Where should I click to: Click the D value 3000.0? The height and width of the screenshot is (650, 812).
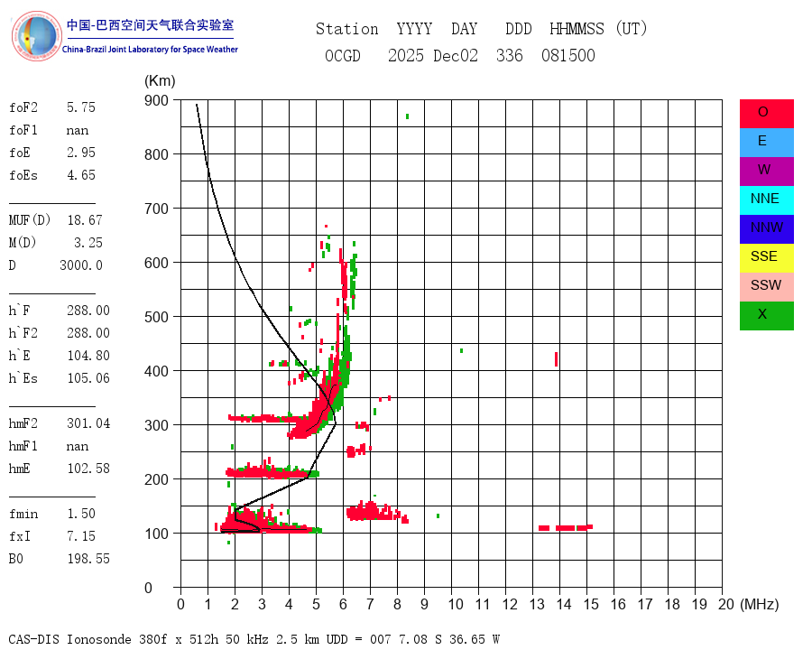[81, 265]
